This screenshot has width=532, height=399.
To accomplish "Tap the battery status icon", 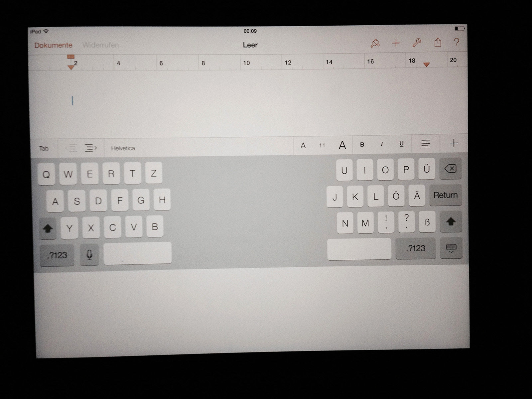I will point(459,29).
